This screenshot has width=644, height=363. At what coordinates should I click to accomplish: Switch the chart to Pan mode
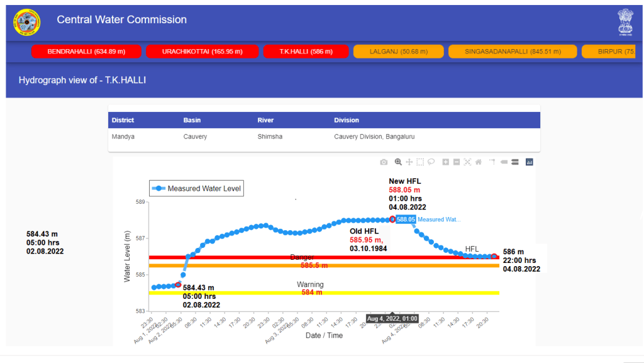[409, 162]
